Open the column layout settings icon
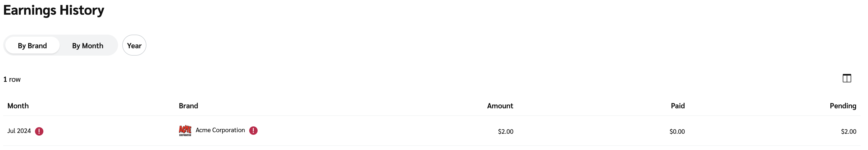 846,78
